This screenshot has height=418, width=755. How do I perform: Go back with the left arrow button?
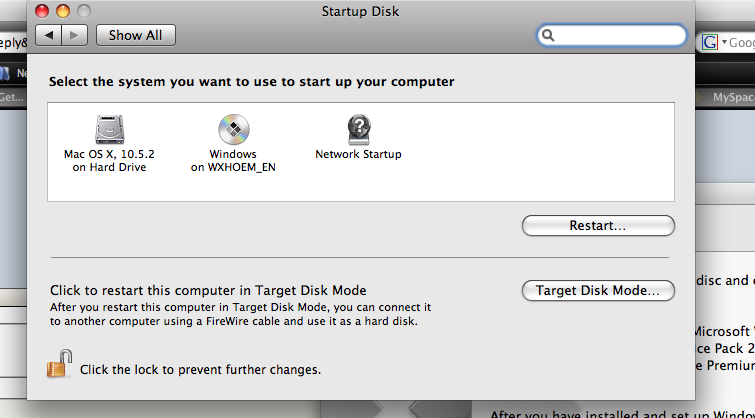tap(49, 35)
